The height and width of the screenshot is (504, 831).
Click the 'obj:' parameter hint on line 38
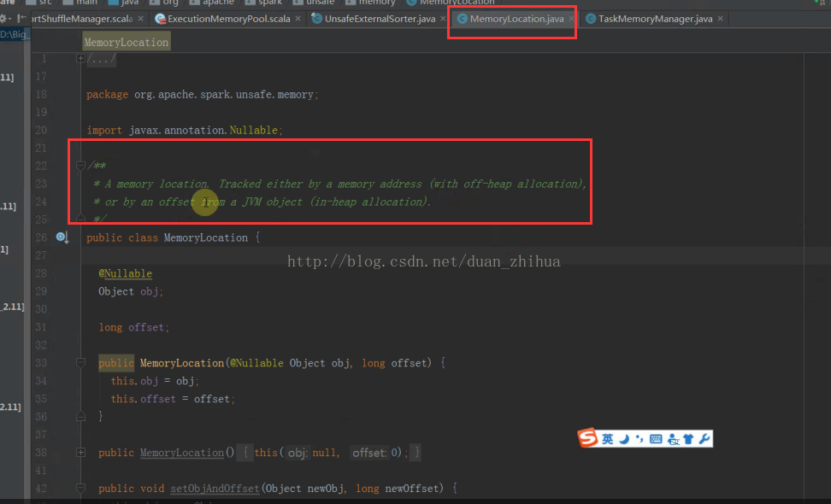pyautogui.click(x=298, y=453)
